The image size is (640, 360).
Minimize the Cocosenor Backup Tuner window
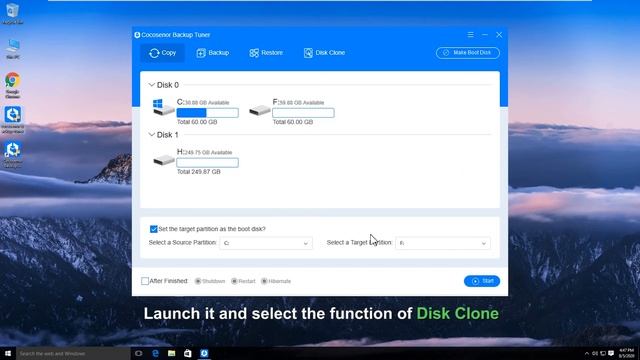(485, 35)
